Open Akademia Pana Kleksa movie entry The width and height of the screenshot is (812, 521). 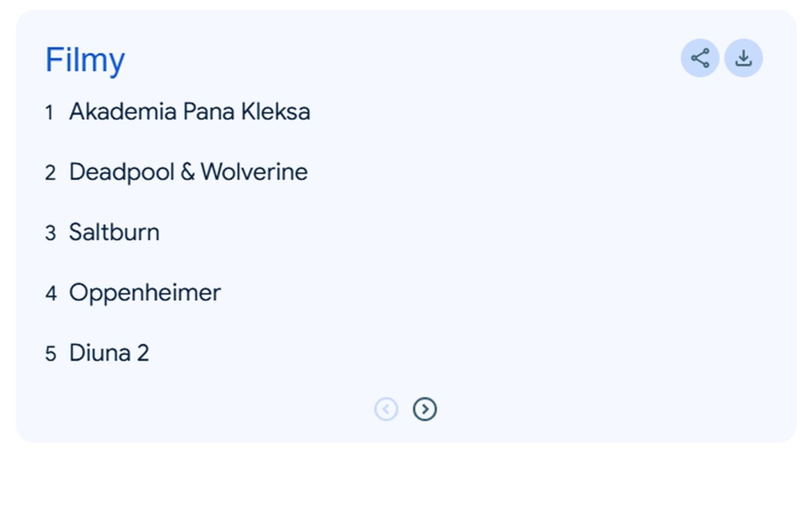pos(189,112)
